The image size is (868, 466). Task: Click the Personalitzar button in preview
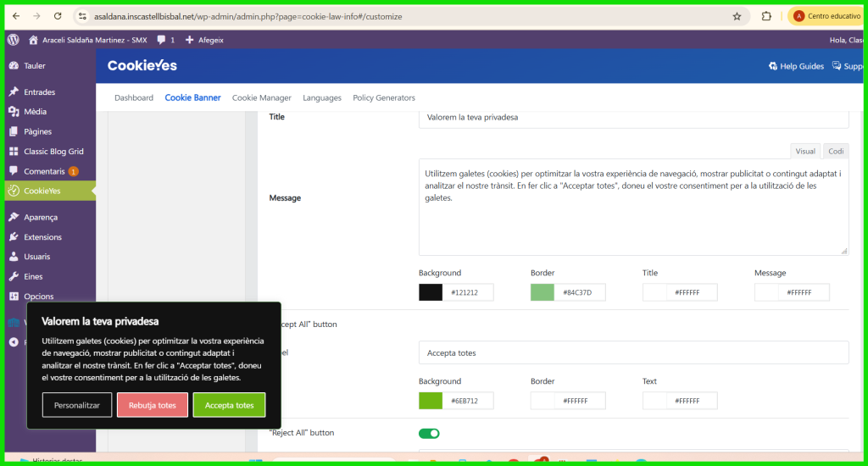tap(77, 405)
